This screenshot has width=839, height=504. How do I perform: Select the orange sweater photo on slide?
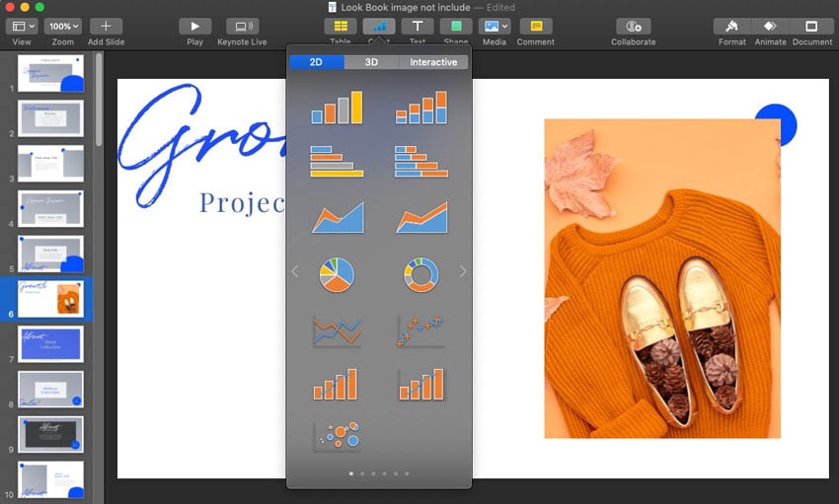(662, 278)
